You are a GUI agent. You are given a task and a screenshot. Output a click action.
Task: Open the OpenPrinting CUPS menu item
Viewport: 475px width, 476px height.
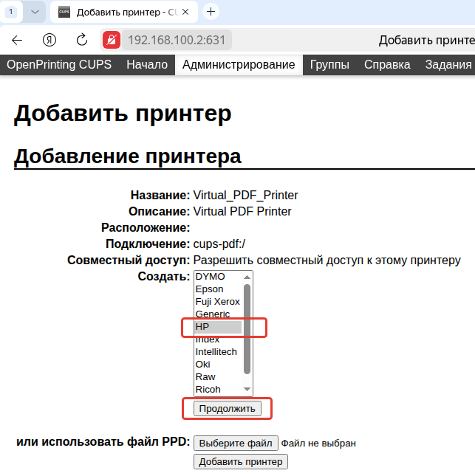[x=59, y=65]
